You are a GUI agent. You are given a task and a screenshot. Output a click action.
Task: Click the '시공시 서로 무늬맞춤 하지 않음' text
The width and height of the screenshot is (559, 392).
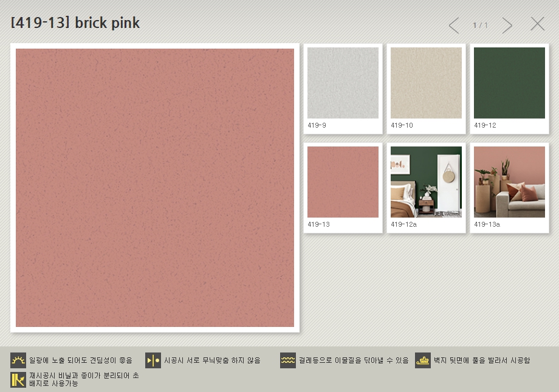pos(212,360)
